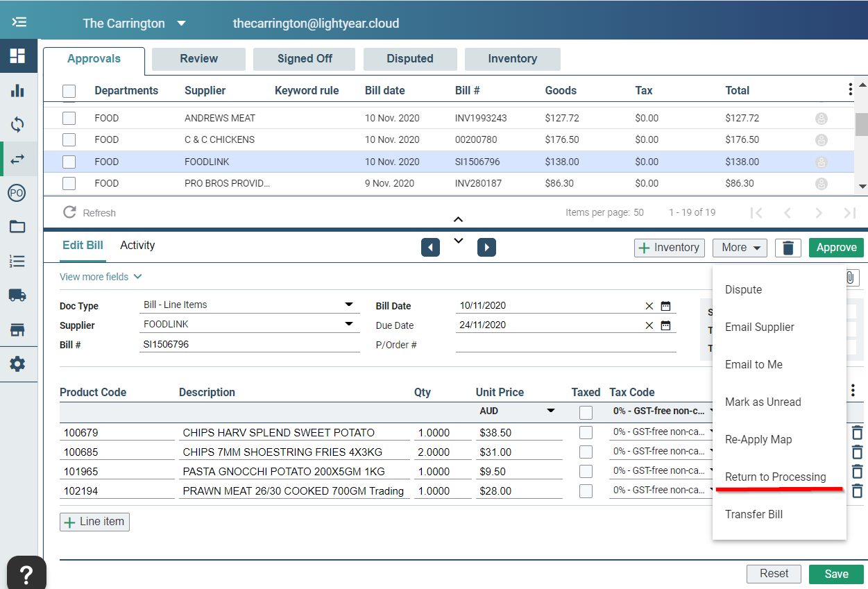Open The Carrington account dropdown
868x589 pixels.
pos(182,23)
